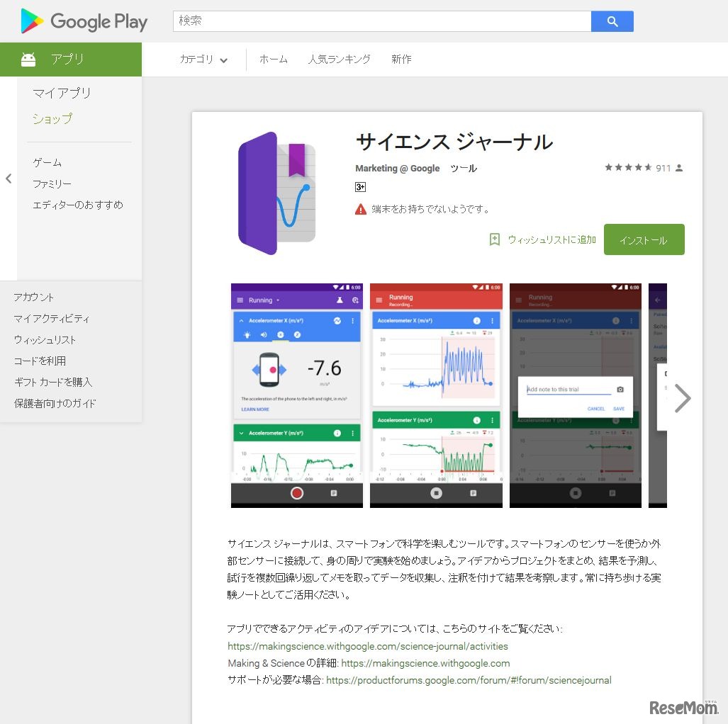This screenshot has height=724, width=728.
Task: Click the person icon beside 911
Action: click(x=679, y=168)
